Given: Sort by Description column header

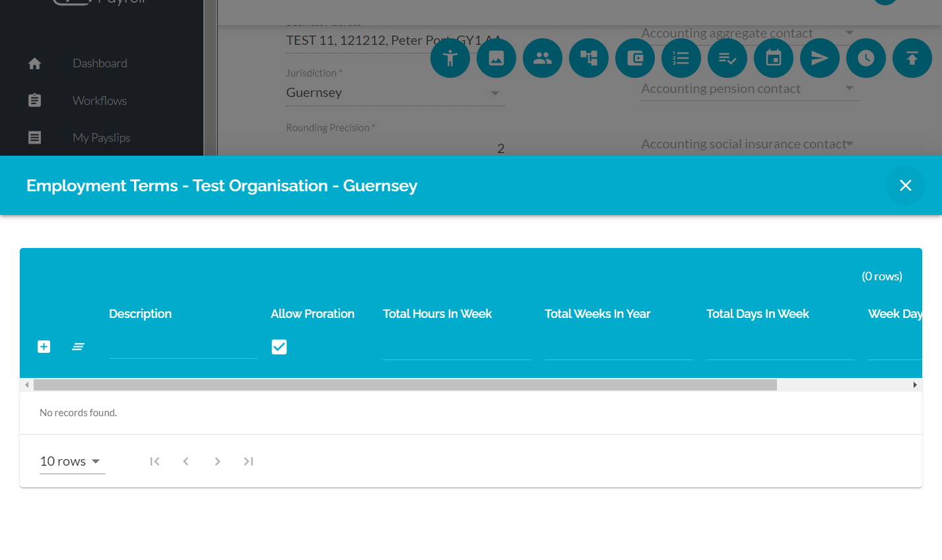Looking at the screenshot, I should coord(141,314).
